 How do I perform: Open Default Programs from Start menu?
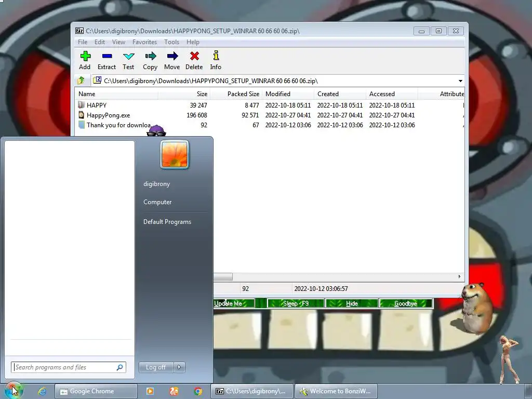pos(167,221)
